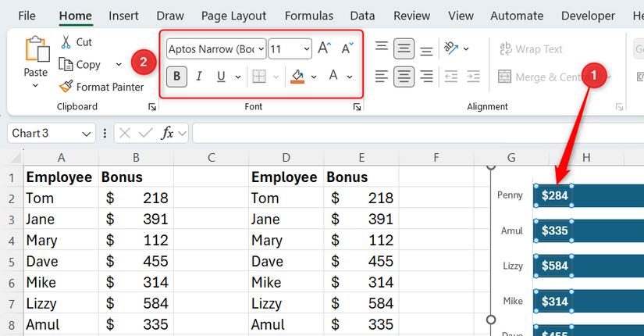This screenshot has height=336, width=644.
Task: Switch to the View tab
Action: click(461, 16)
